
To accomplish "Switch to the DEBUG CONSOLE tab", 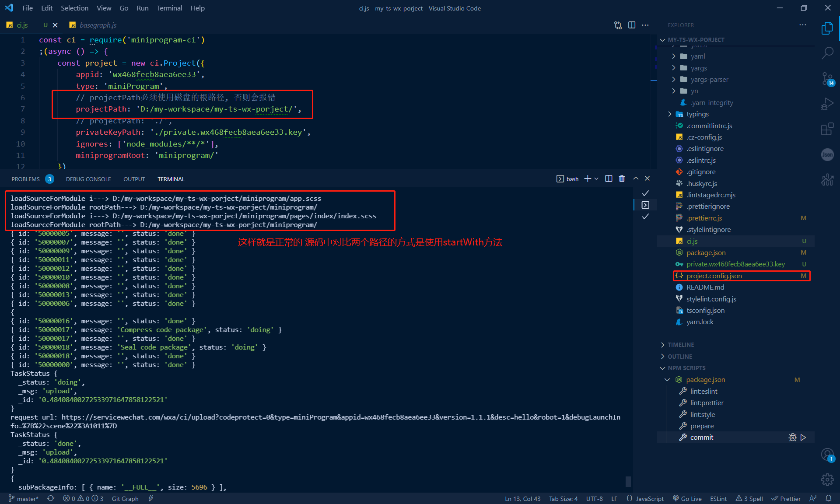I will point(88,179).
